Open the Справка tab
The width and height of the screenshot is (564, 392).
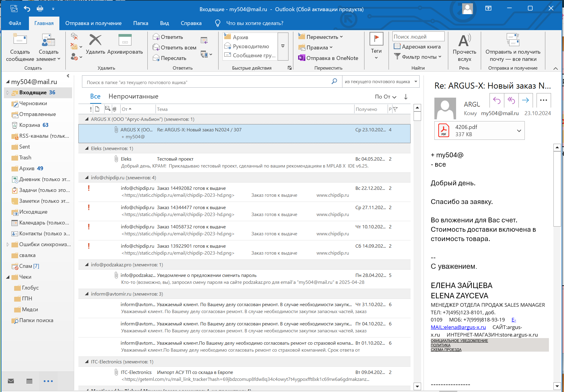tap(191, 23)
